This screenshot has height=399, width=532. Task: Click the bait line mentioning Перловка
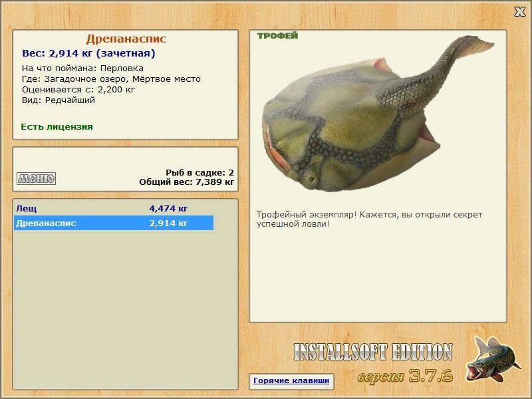point(82,68)
